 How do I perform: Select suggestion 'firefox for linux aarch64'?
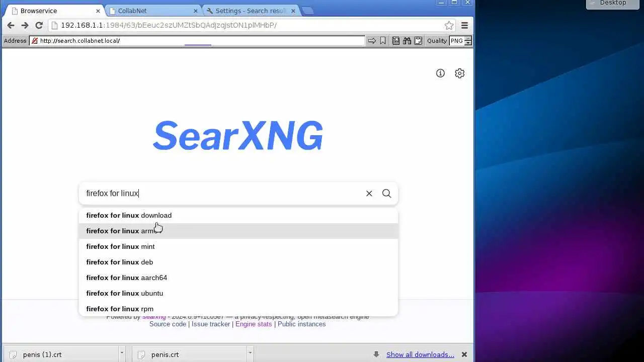(238, 278)
